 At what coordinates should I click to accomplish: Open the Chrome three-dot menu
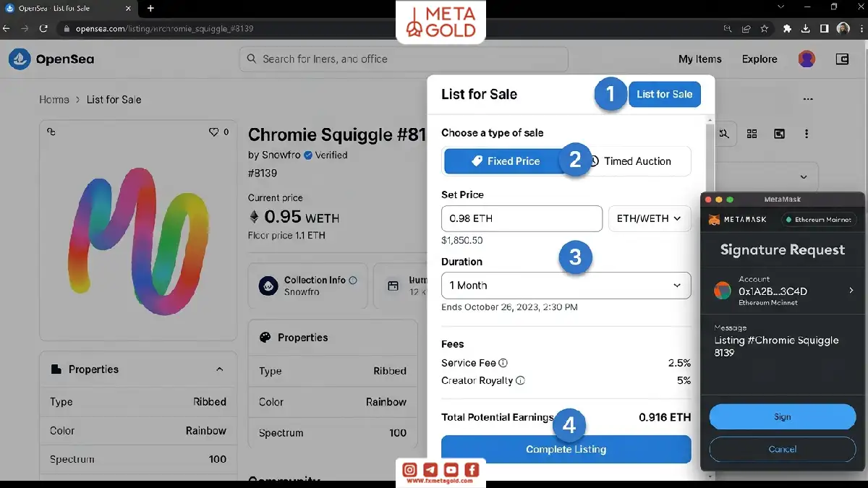(861, 28)
